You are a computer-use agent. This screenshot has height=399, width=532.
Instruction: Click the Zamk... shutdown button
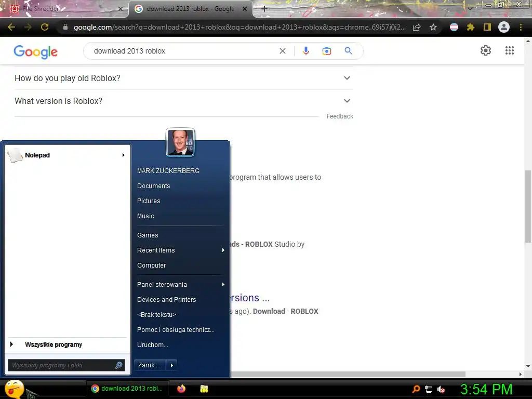[149, 365]
